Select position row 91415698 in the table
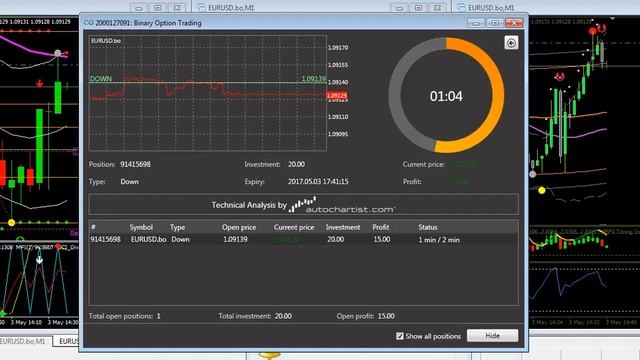This screenshot has width=640, height=360. coord(303,240)
